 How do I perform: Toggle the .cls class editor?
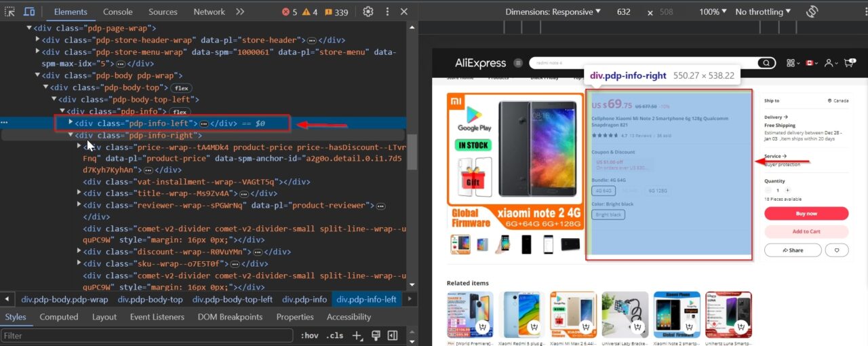[334, 335]
